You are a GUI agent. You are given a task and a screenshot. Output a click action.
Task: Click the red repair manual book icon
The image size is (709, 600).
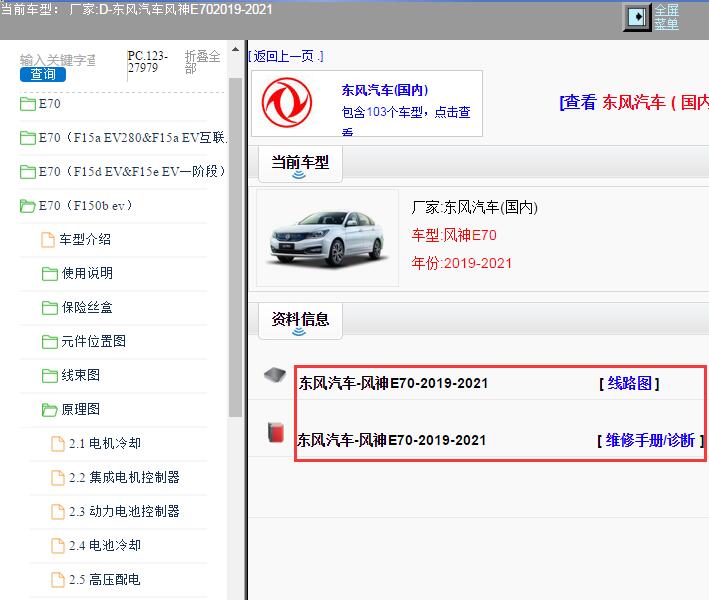pos(275,432)
